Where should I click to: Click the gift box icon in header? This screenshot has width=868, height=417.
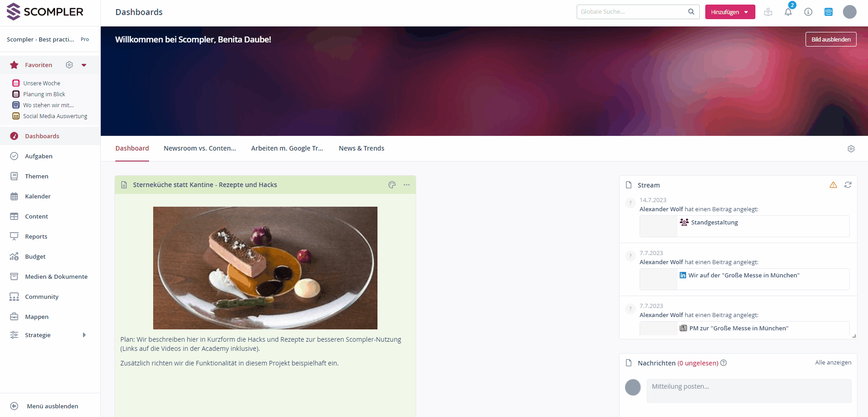click(768, 12)
